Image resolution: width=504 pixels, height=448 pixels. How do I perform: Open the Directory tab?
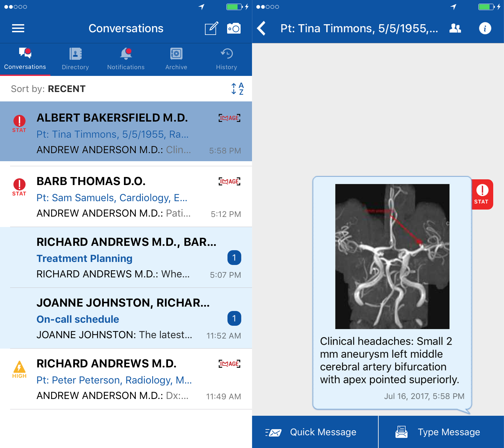click(x=76, y=59)
